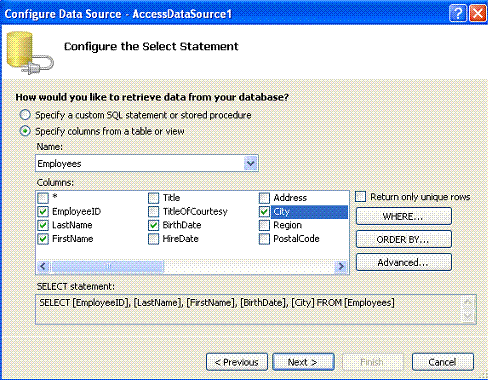Select the custom SQL statement radio option
This screenshot has width=492, height=380.
(25, 115)
